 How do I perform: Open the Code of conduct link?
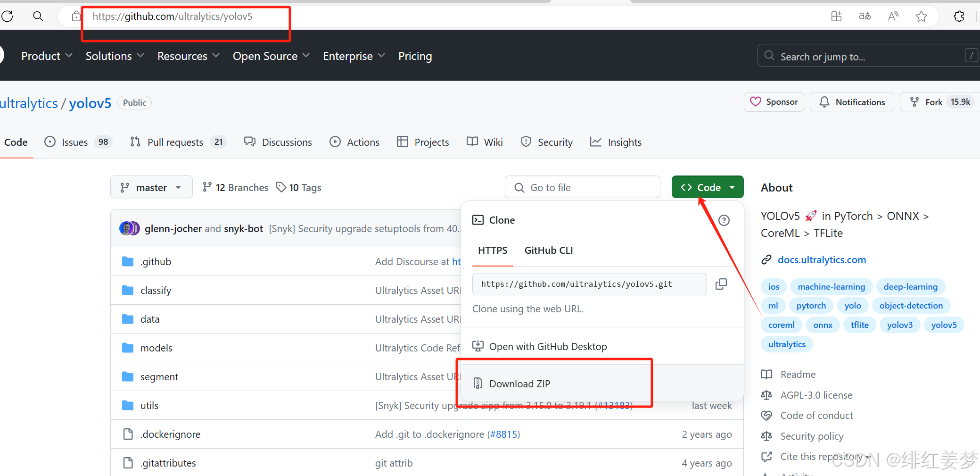(x=817, y=415)
